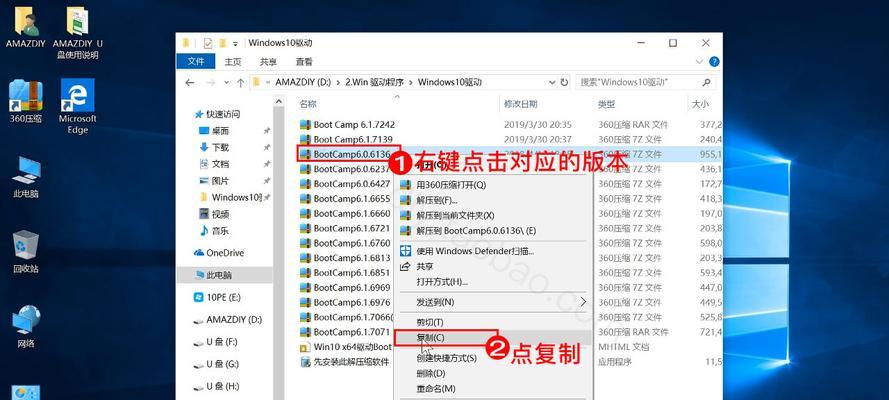
Task: Open the quick access toolbar dropdown
Action: tap(235, 44)
